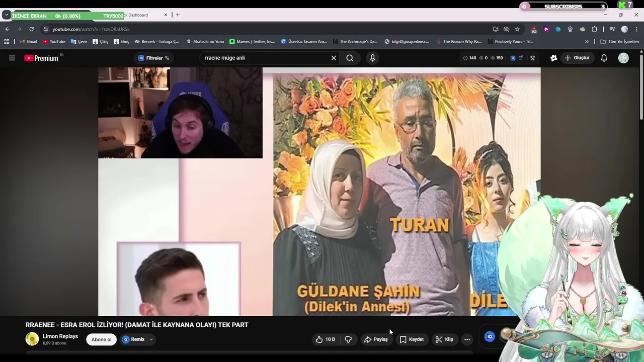Open media control playlist icon
Image resolution: width=644 pixels, height=362 pixels.
click(x=612, y=29)
